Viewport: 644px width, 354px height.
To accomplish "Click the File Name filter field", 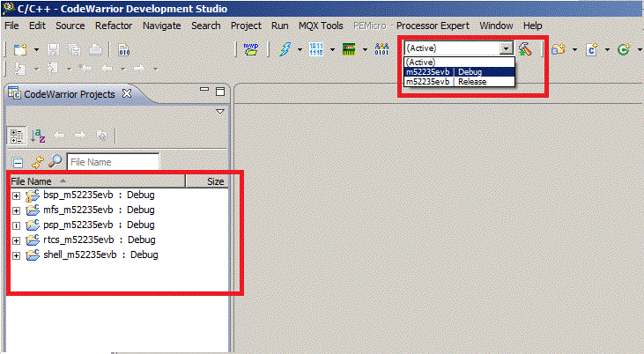I will click(114, 162).
